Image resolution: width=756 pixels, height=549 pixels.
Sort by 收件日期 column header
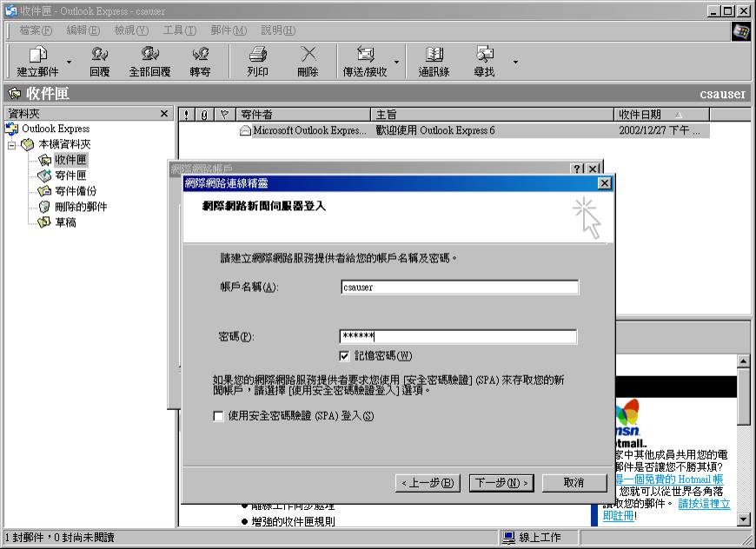(x=661, y=115)
